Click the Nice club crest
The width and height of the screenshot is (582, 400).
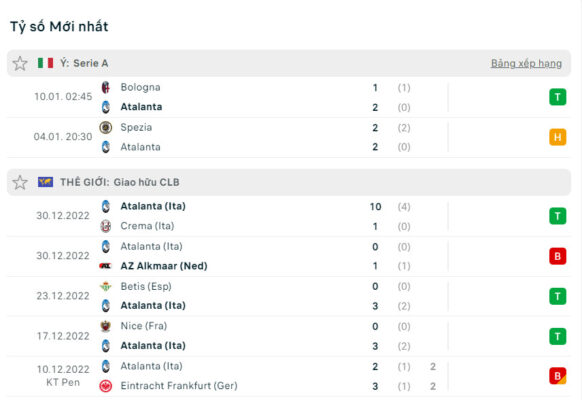106,326
